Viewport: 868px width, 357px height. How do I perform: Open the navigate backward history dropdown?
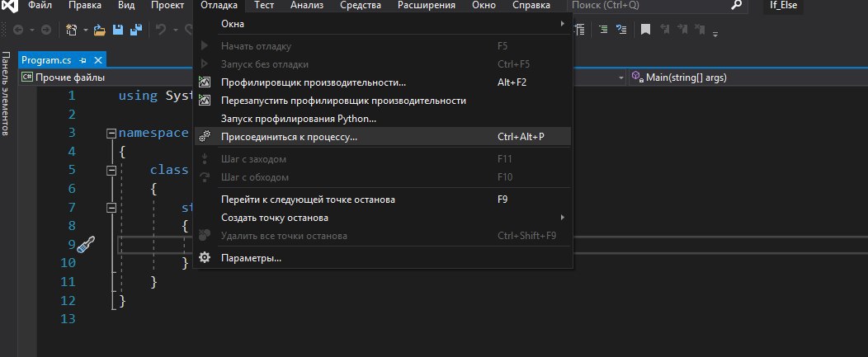31,30
